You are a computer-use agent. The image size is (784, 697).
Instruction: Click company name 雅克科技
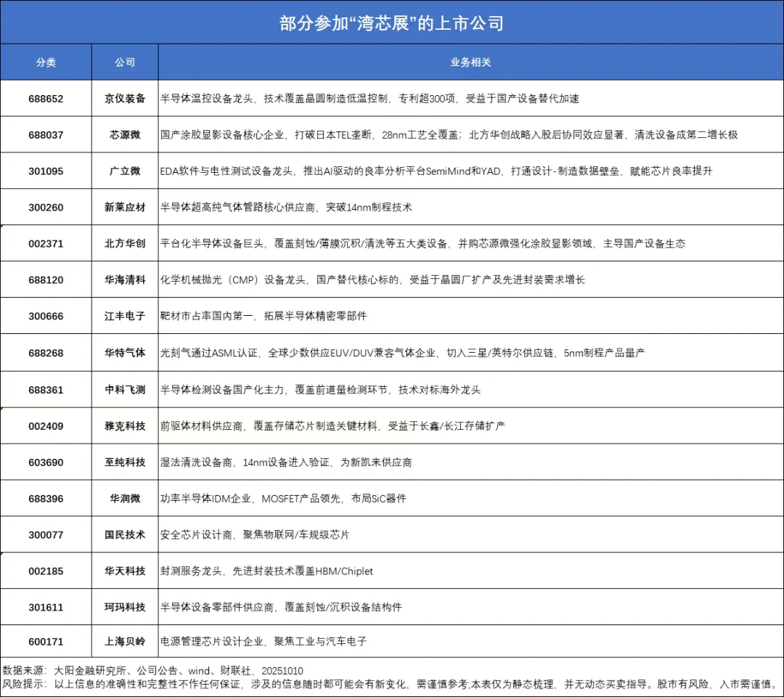click(x=125, y=426)
